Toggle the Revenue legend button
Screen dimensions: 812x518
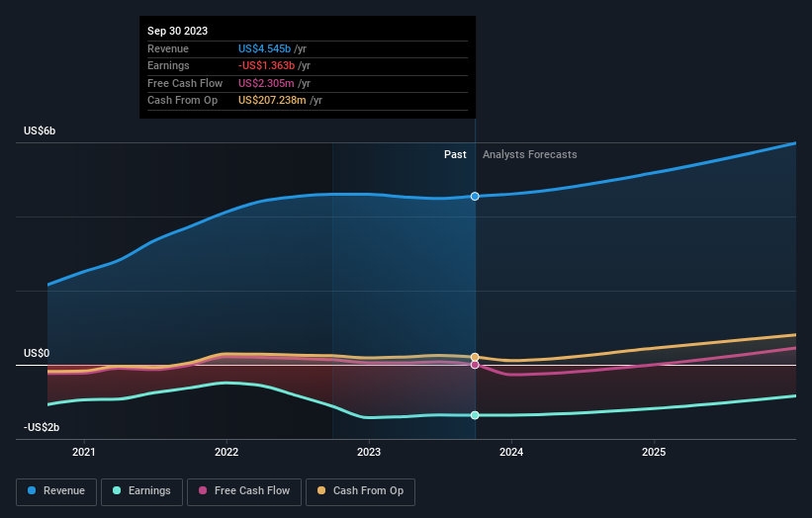(56, 491)
